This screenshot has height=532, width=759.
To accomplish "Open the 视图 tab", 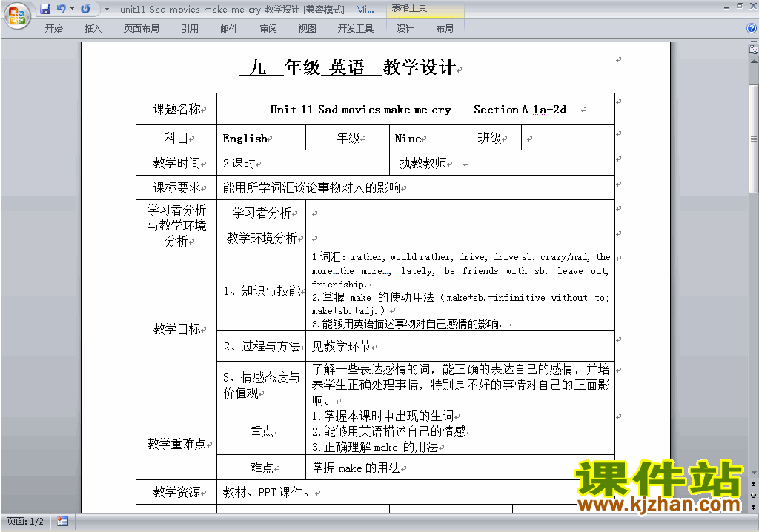I will (308, 29).
